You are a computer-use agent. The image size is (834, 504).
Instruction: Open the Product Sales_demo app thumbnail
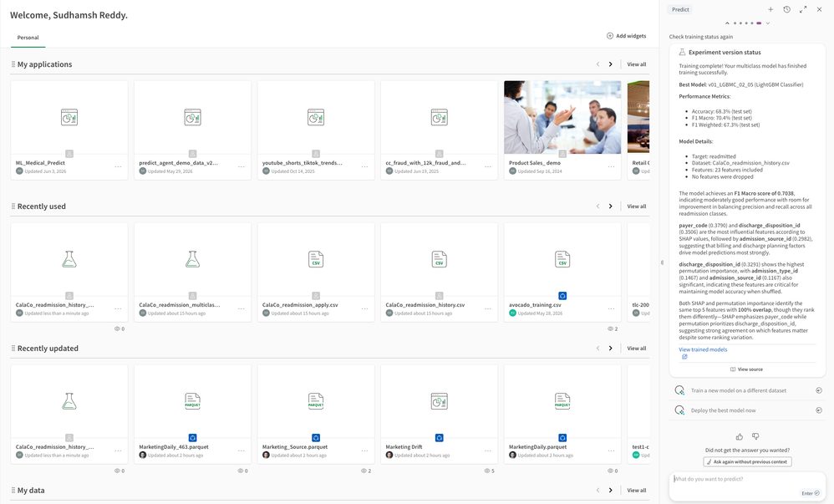pos(562,118)
